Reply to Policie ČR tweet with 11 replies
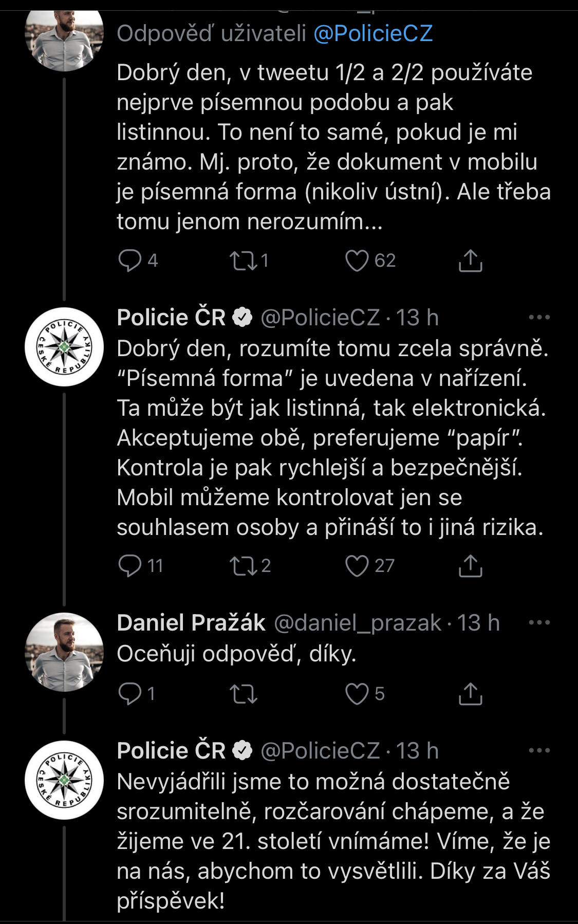578x924 pixels. point(129,566)
